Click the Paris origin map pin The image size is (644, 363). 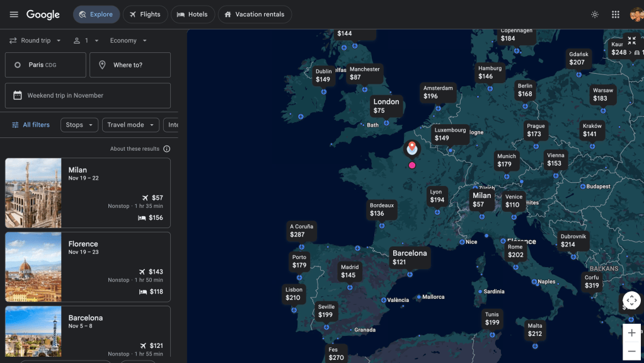412,148
